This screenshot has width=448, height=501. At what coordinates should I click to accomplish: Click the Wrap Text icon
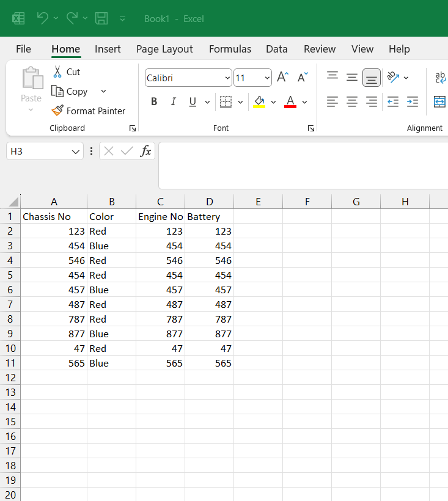tap(440, 78)
